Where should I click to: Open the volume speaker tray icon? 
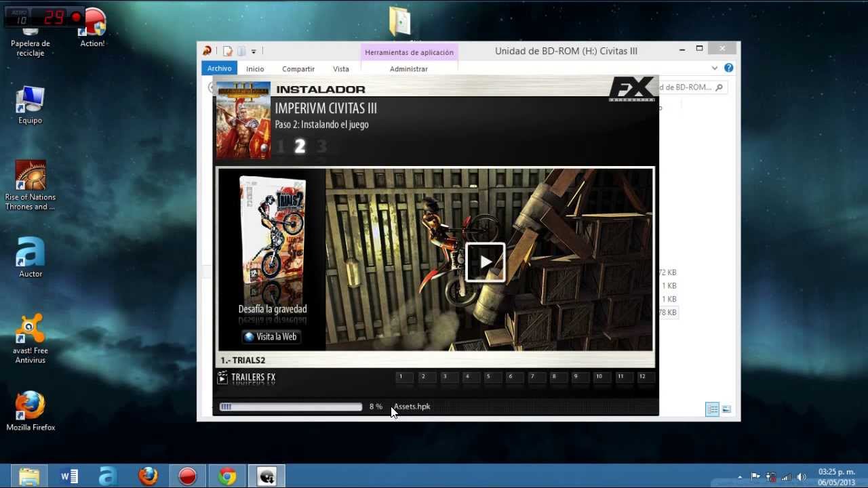pyautogui.click(x=802, y=476)
